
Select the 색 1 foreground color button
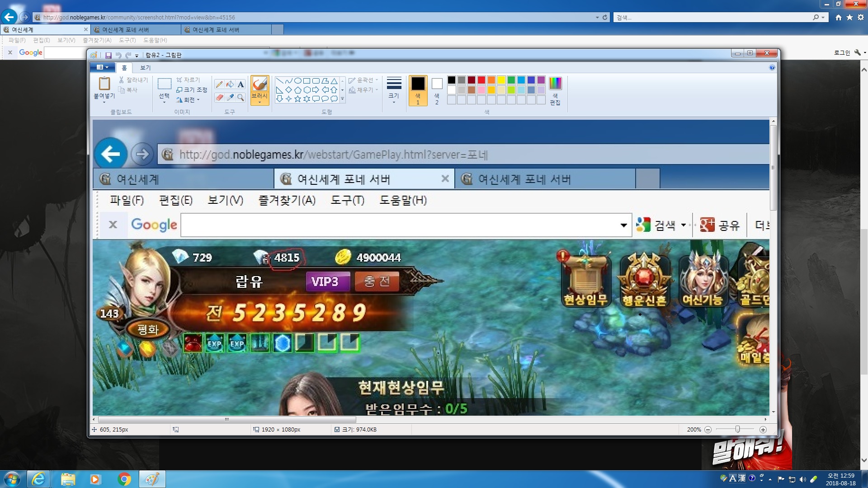[x=418, y=90]
